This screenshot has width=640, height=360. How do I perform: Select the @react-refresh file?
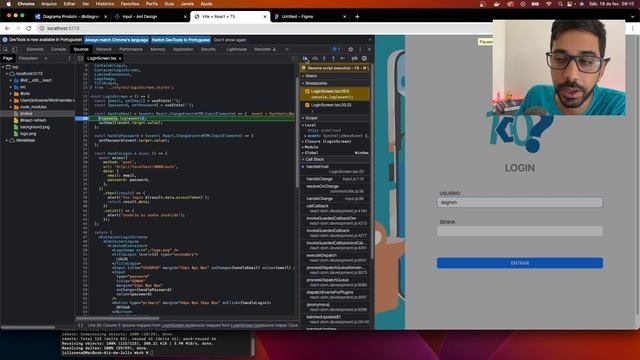[x=33, y=120]
